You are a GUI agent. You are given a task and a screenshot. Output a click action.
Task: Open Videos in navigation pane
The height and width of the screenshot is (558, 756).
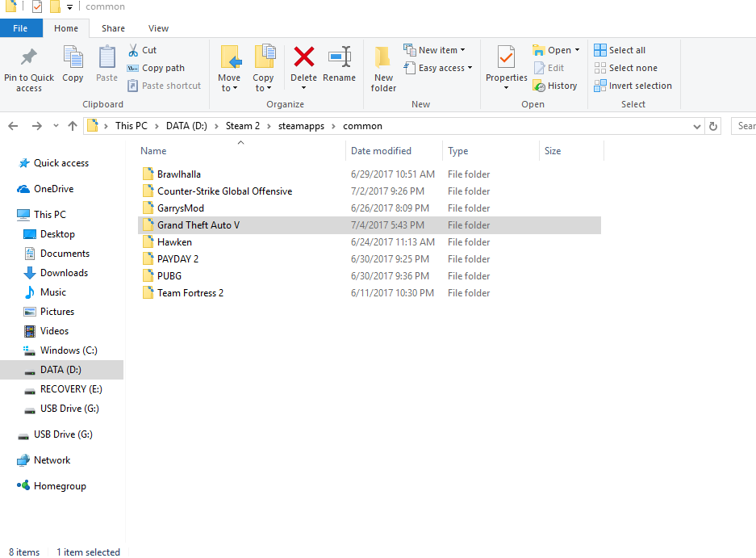46,330
